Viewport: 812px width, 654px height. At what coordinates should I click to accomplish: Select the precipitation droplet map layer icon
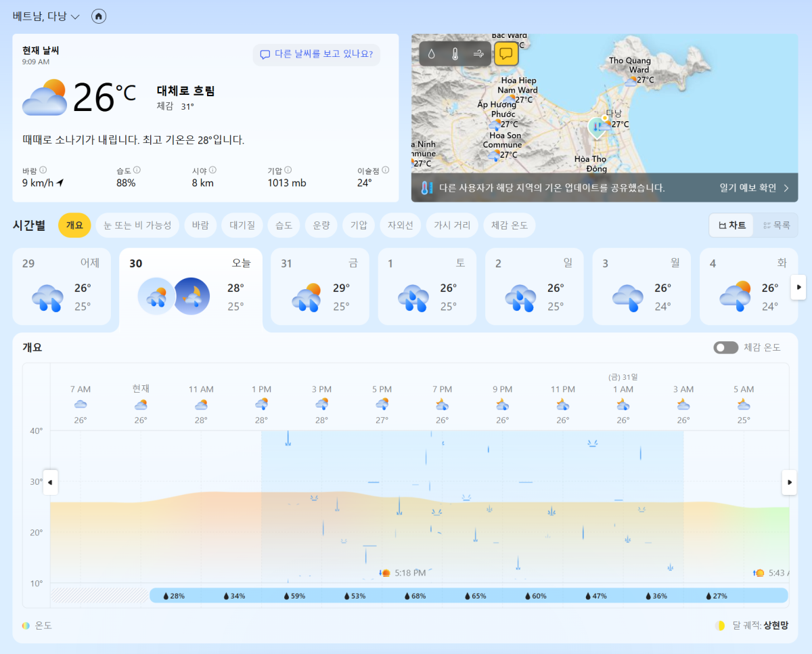click(x=432, y=54)
